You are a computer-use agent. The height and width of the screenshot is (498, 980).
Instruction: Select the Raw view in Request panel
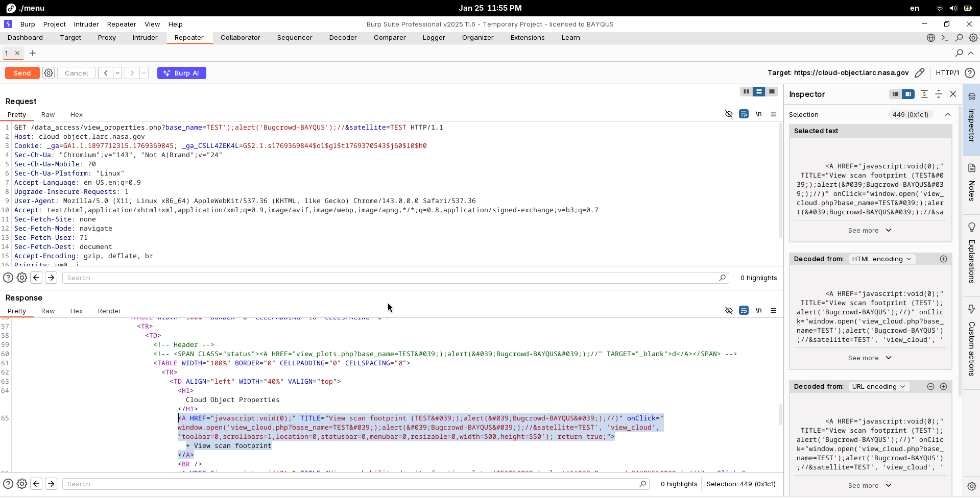point(48,115)
